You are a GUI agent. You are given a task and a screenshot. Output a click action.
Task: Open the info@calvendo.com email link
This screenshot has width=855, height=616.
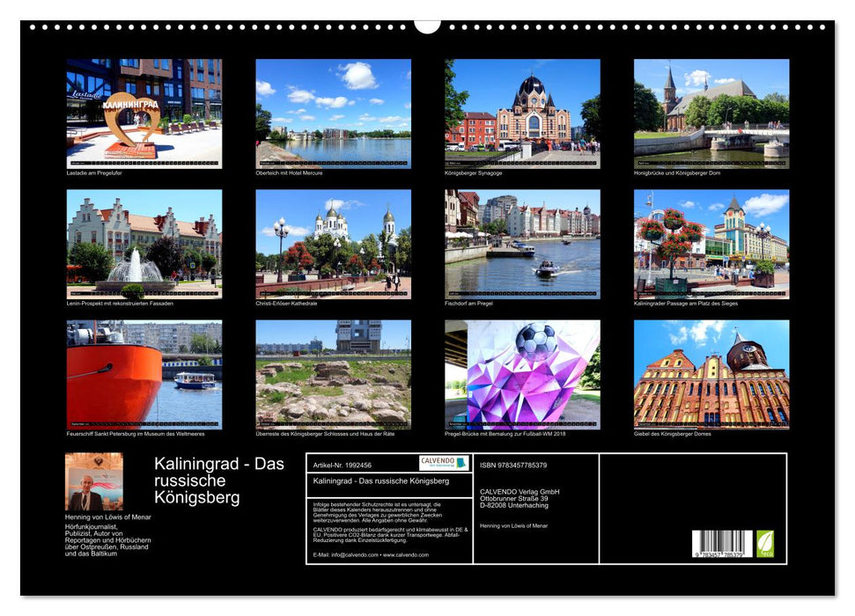(x=353, y=554)
